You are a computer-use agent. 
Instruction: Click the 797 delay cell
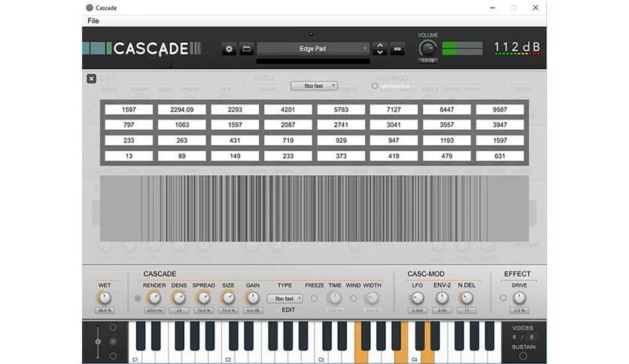pos(129,125)
